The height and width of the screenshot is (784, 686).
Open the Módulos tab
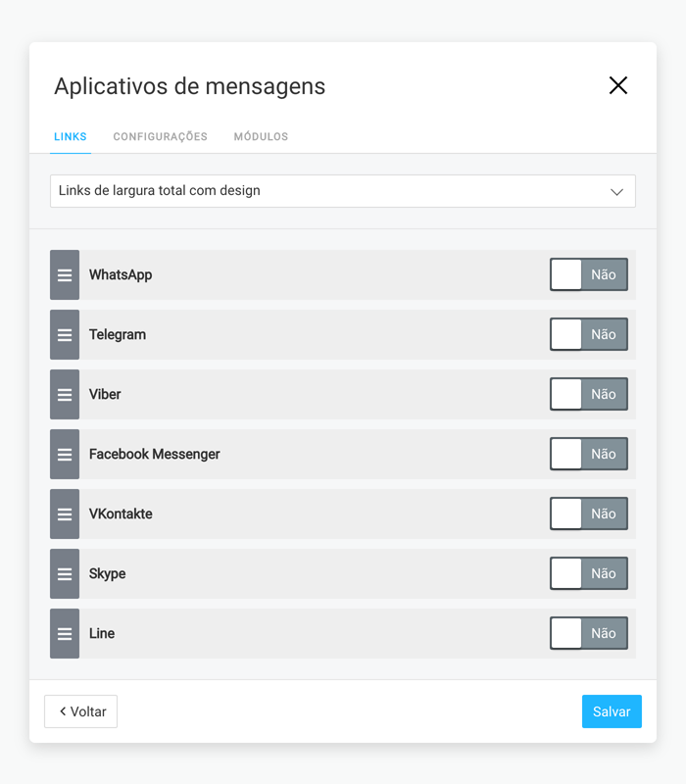(x=261, y=136)
